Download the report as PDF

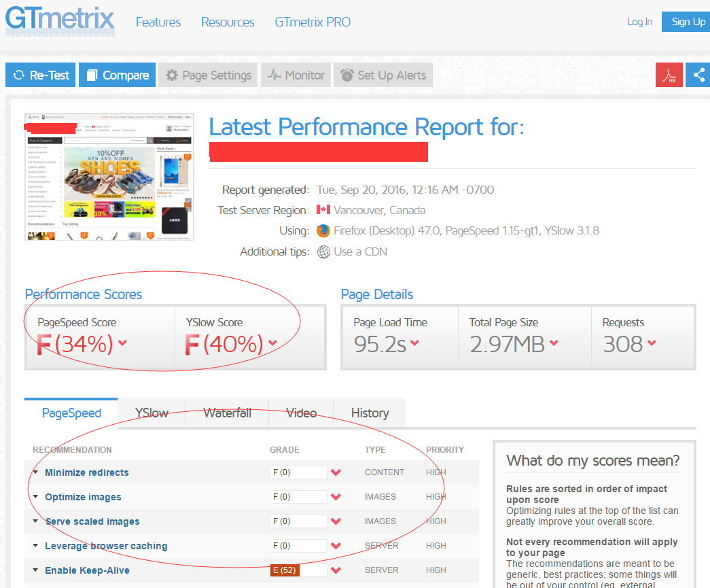669,75
